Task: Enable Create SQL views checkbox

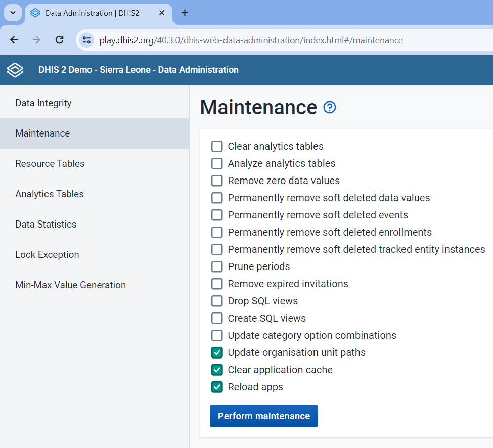Action: [x=217, y=318]
